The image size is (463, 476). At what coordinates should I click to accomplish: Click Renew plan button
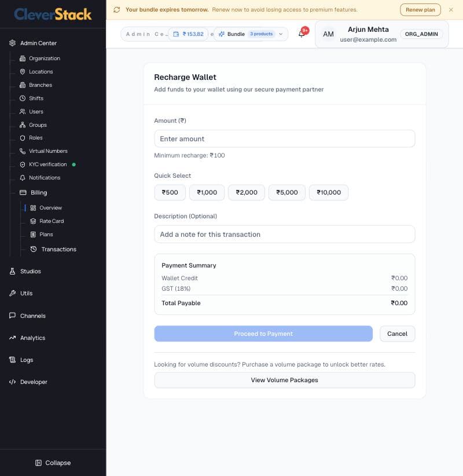[x=420, y=10]
